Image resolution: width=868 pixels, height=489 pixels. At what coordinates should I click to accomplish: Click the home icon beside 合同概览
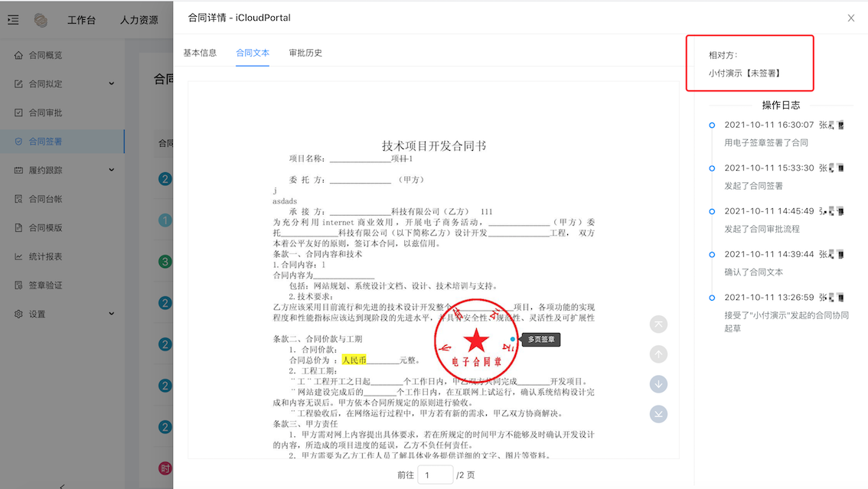pos(18,55)
